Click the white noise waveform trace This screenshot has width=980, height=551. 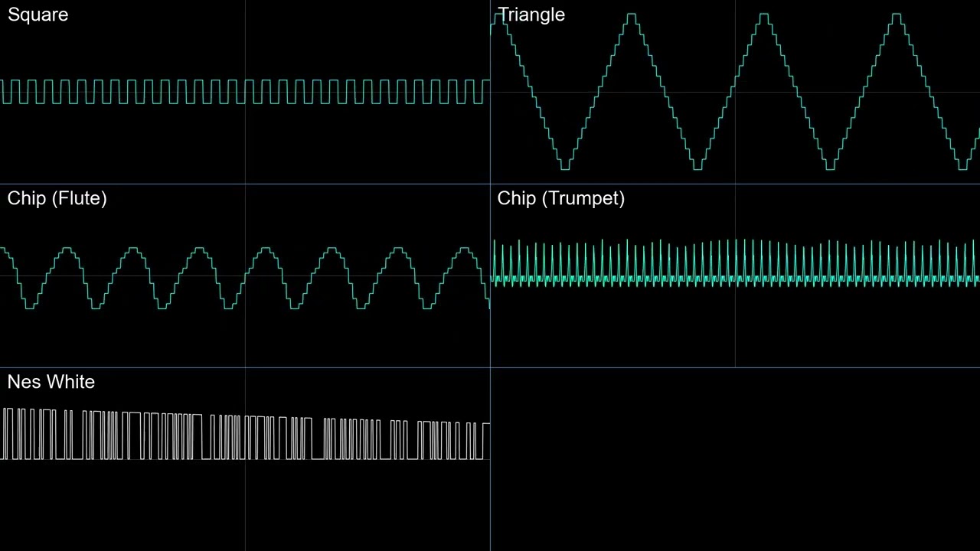(x=245, y=435)
